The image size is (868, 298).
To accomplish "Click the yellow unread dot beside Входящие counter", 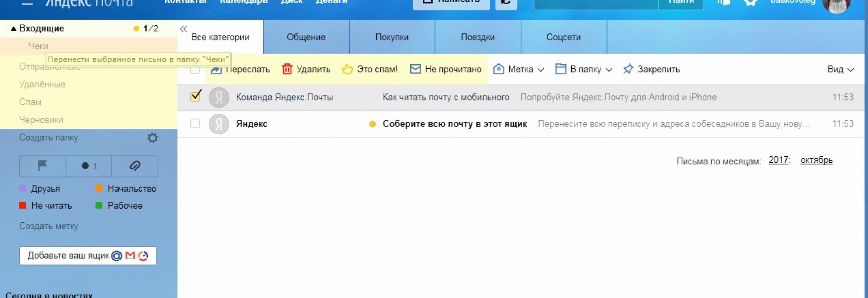I will point(136,28).
